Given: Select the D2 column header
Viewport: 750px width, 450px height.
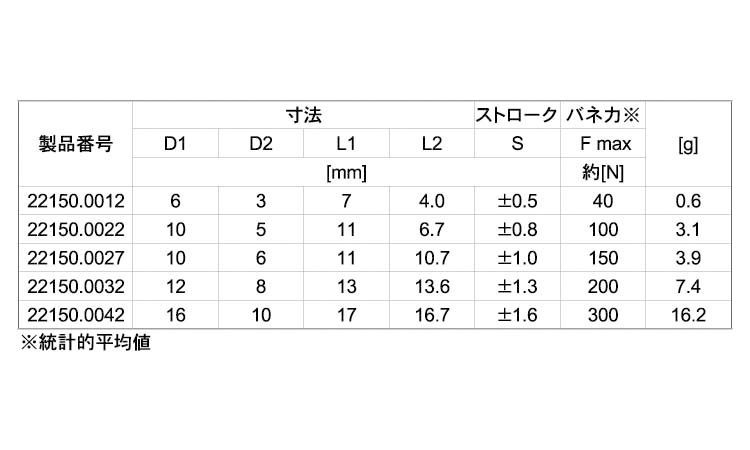Looking at the screenshot, I should coord(261,144).
